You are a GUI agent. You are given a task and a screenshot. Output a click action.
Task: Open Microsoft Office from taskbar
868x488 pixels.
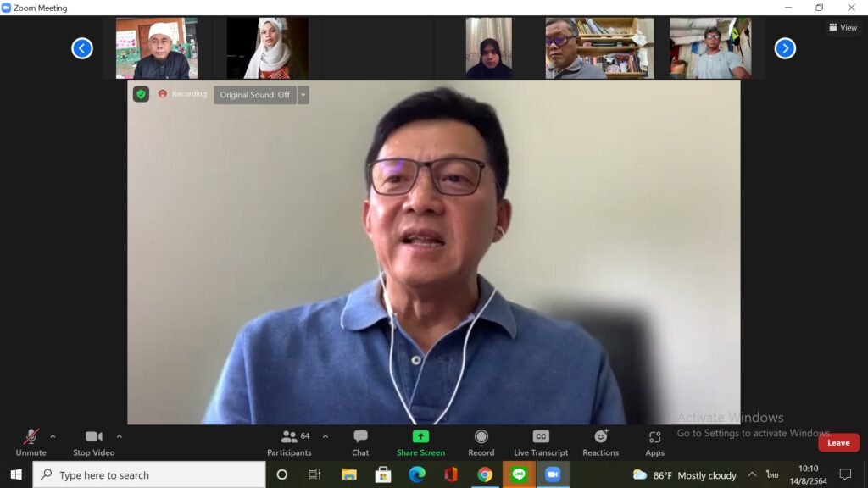pos(451,474)
